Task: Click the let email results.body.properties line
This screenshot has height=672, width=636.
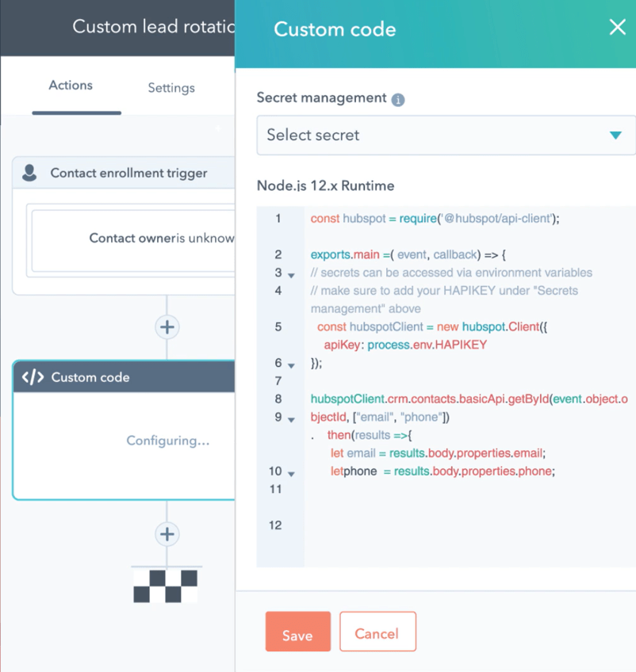Action: (x=438, y=453)
